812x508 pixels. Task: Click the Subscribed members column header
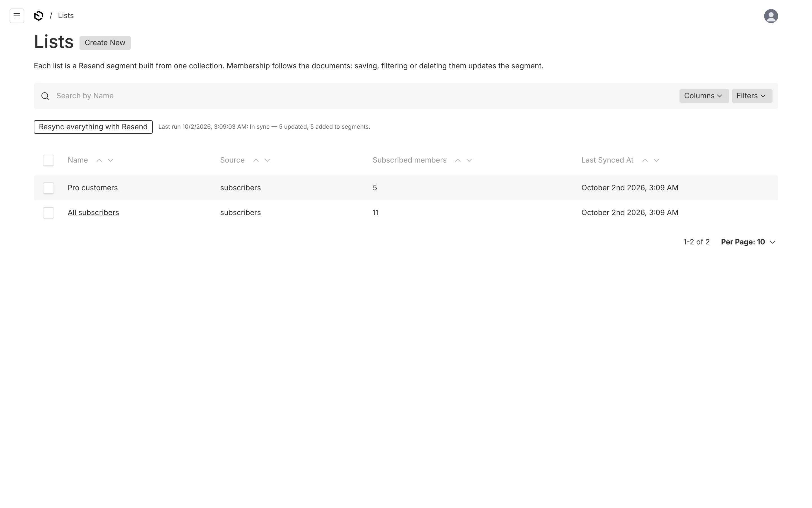point(409,160)
